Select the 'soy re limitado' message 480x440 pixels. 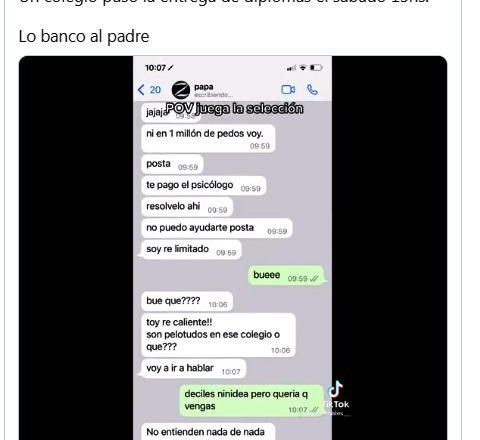click(191, 249)
